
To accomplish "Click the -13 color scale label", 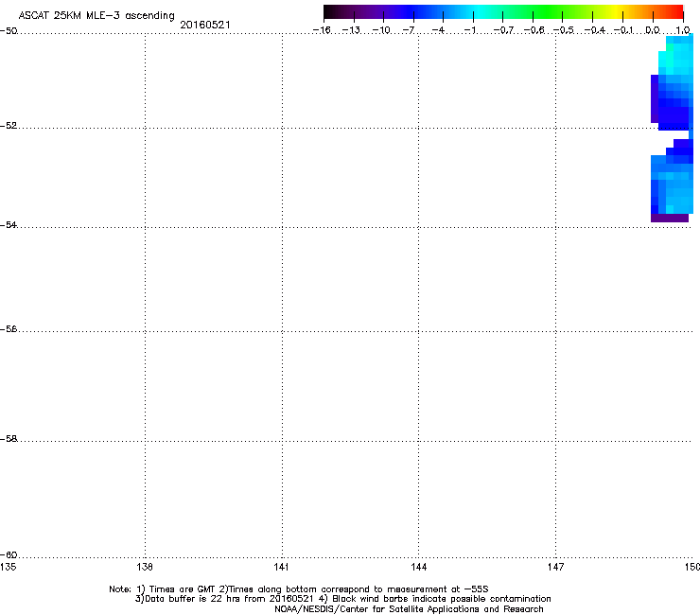I will [x=351, y=30].
